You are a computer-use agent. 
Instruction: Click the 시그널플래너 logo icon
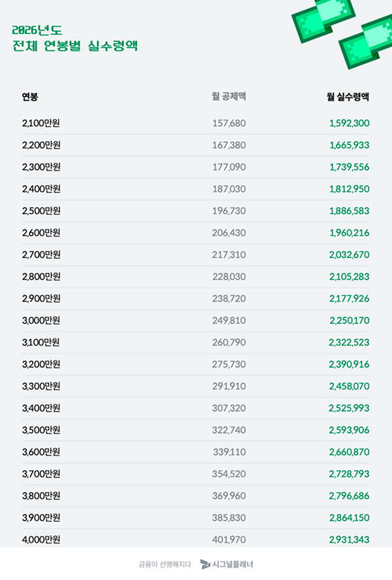[205, 564]
